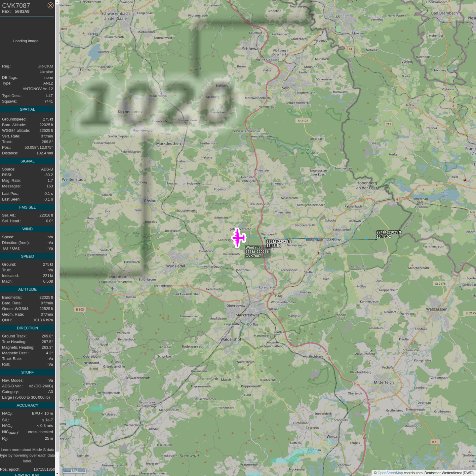Click the FMS SEL section header
This screenshot has width=476, height=476.
[27, 207]
